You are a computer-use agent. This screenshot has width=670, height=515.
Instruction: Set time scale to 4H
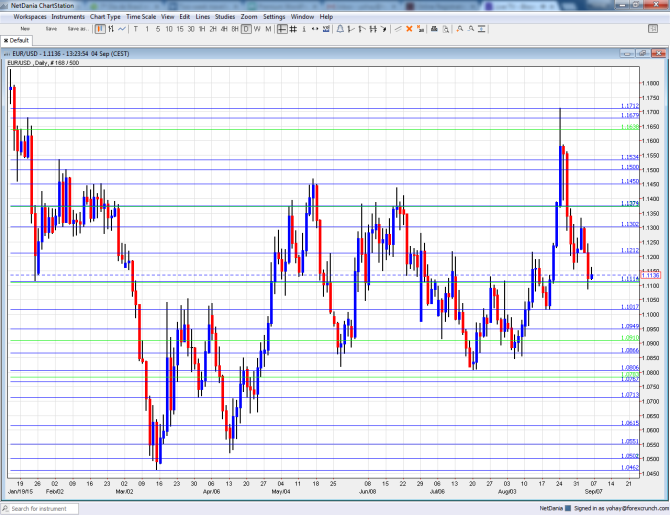pyautogui.click(x=224, y=29)
